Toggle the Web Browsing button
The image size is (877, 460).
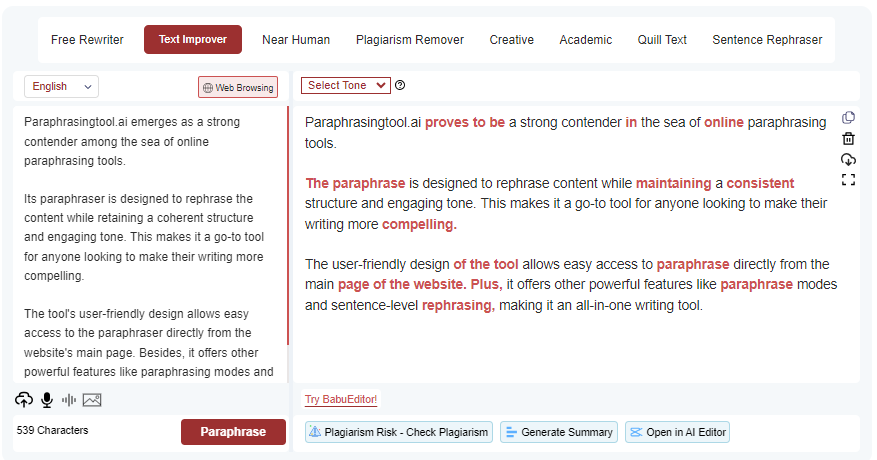coord(238,87)
